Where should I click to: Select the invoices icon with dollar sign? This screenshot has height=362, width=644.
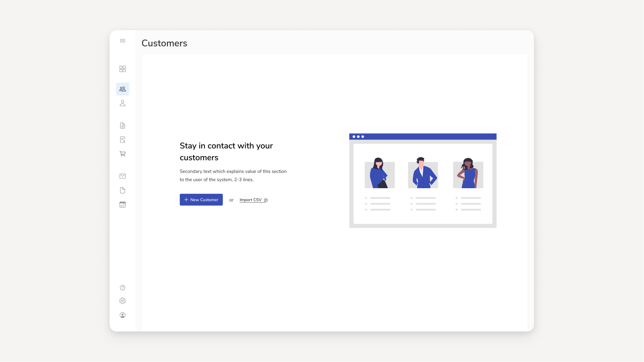(122, 140)
